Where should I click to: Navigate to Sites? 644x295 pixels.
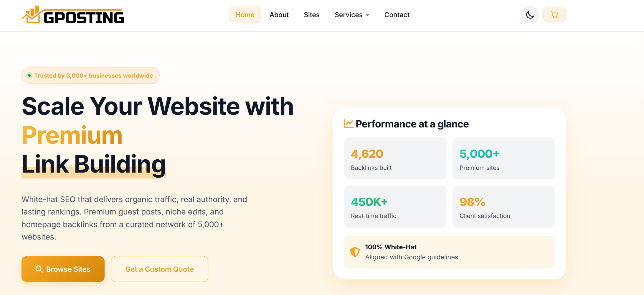pyautogui.click(x=311, y=15)
